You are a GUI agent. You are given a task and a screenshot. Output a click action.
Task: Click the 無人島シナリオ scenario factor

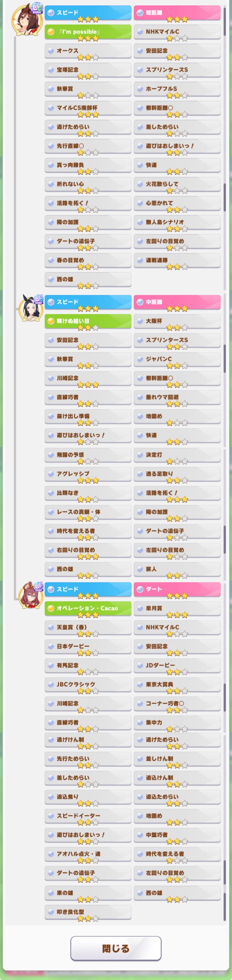pos(177,222)
